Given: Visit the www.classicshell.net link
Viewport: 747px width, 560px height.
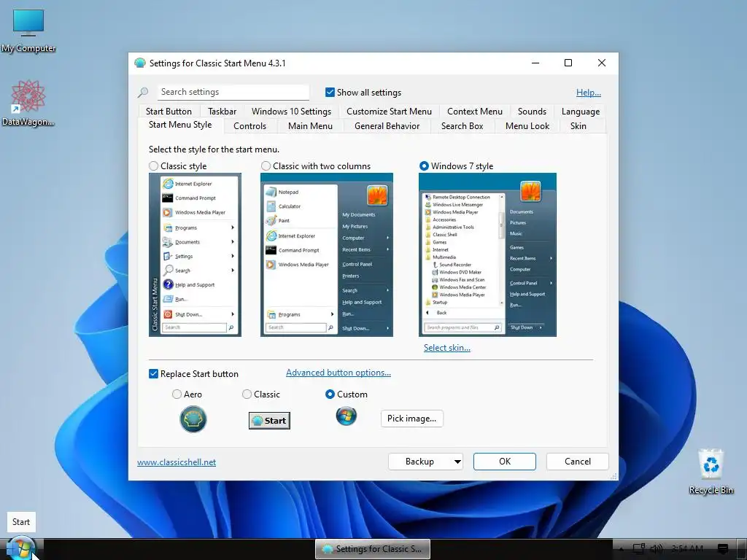Looking at the screenshot, I should [x=177, y=462].
